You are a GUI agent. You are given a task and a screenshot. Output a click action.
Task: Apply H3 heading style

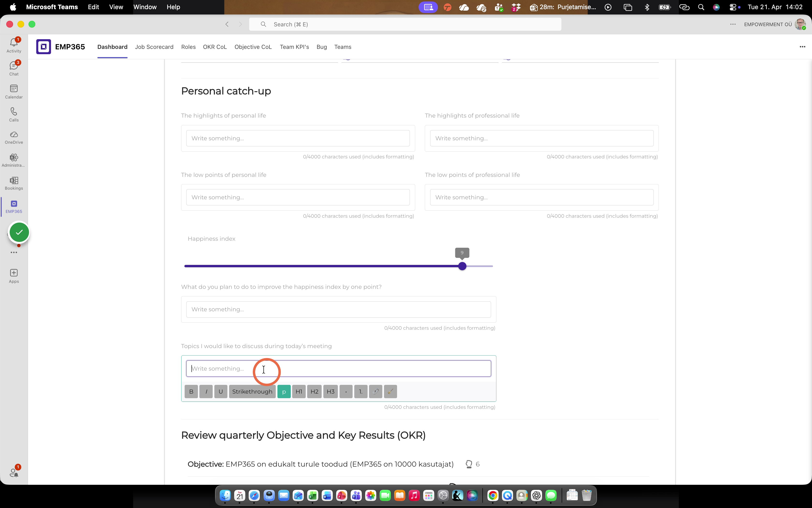click(x=331, y=391)
